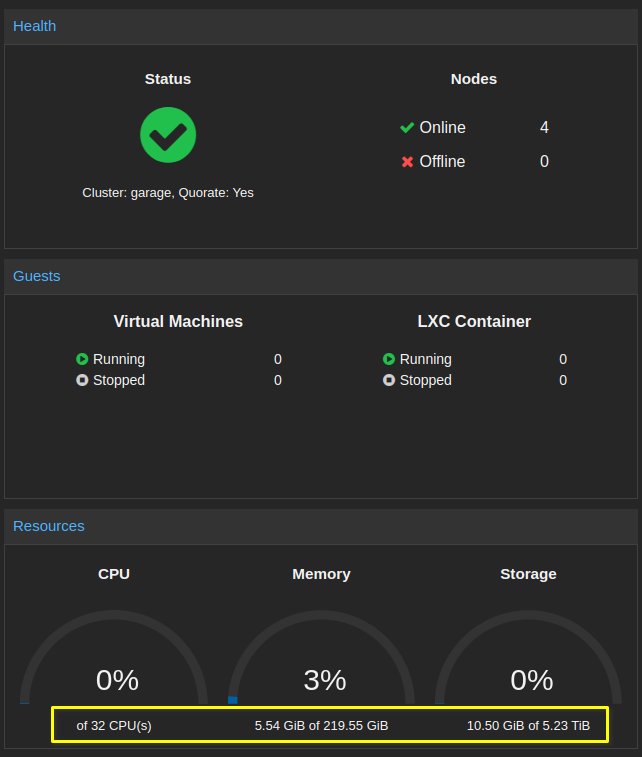Click the Memory usage gauge showing 3%
Screen dimensions: 642x757
(322, 660)
